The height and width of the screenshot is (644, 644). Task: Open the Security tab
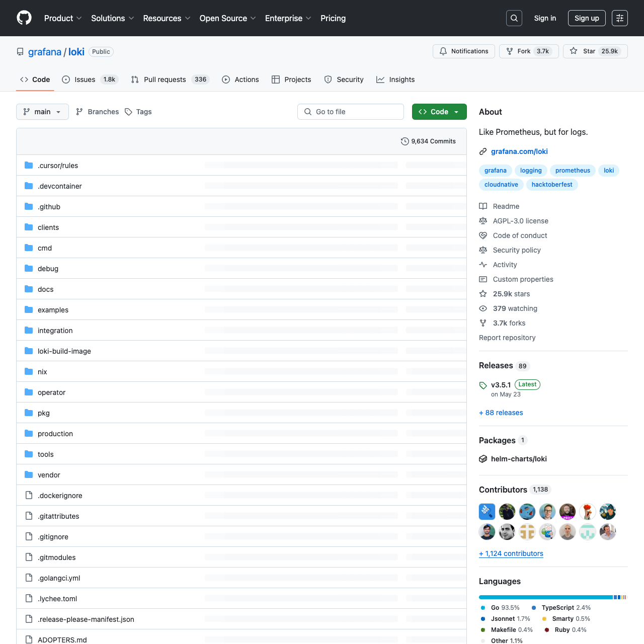click(344, 79)
